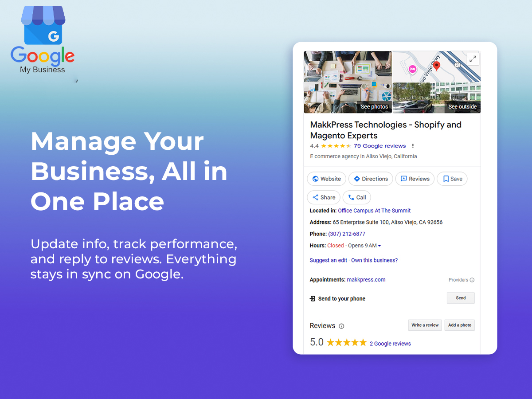Open the map thumbnail of Aliso Viejo

437,67
